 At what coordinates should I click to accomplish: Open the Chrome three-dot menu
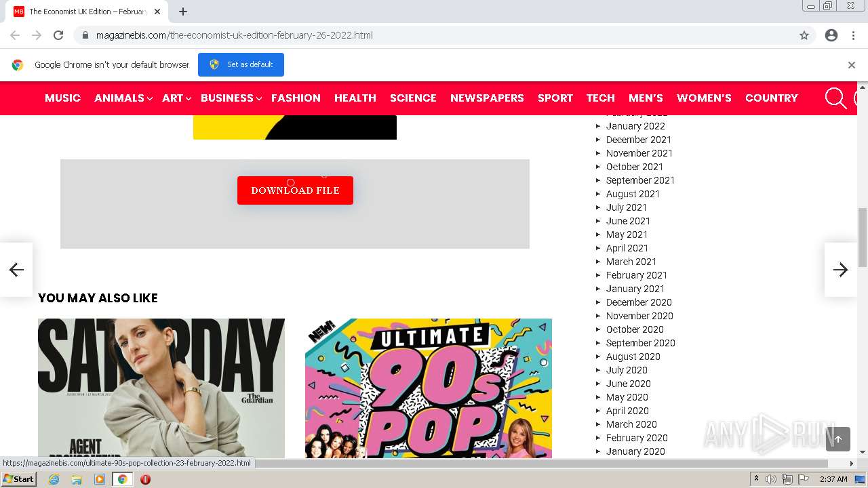tap(853, 35)
